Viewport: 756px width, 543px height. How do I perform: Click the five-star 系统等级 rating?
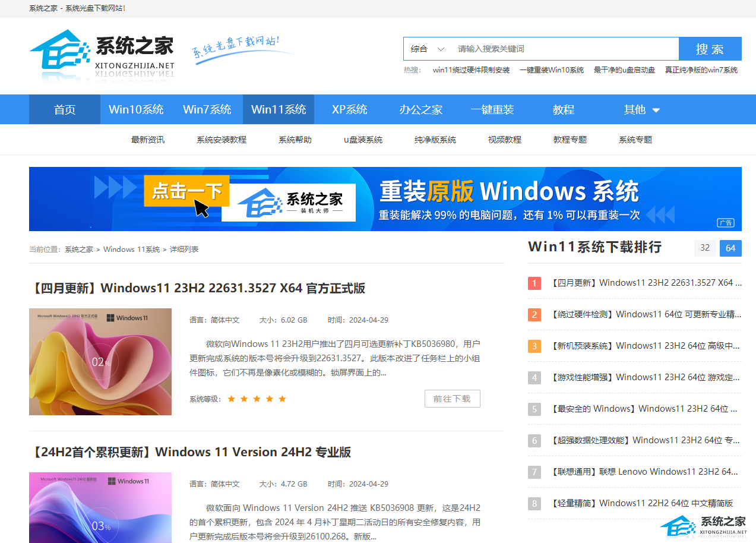click(x=257, y=399)
